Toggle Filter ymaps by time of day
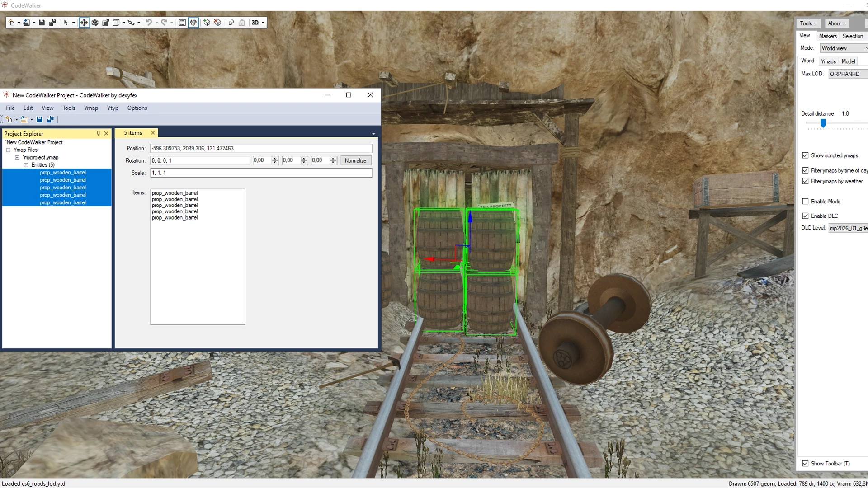 point(805,170)
